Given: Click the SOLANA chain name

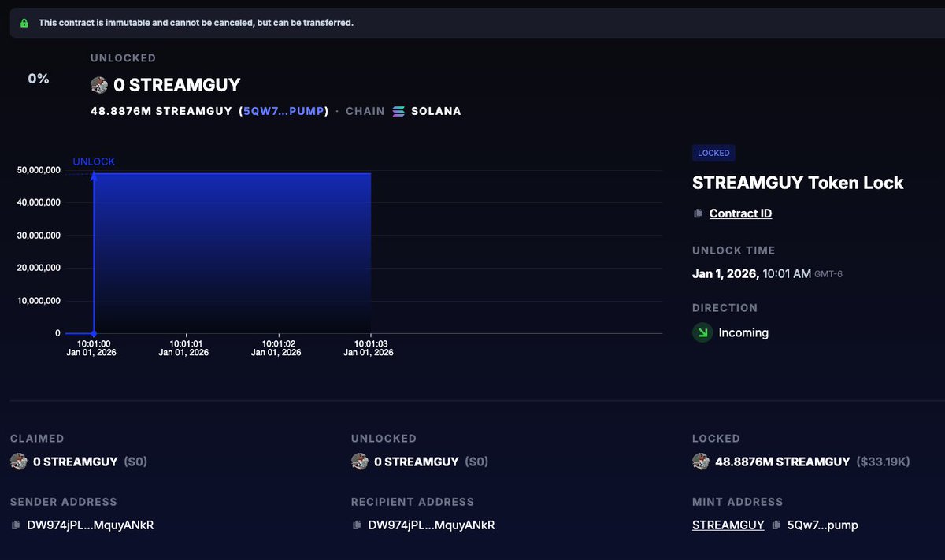Looking at the screenshot, I should pos(436,111).
